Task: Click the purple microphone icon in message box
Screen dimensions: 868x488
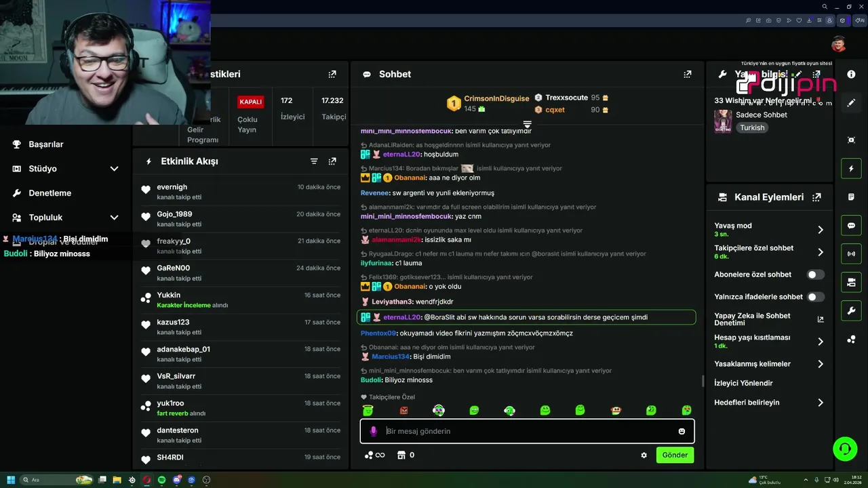Action: pos(373,431)
